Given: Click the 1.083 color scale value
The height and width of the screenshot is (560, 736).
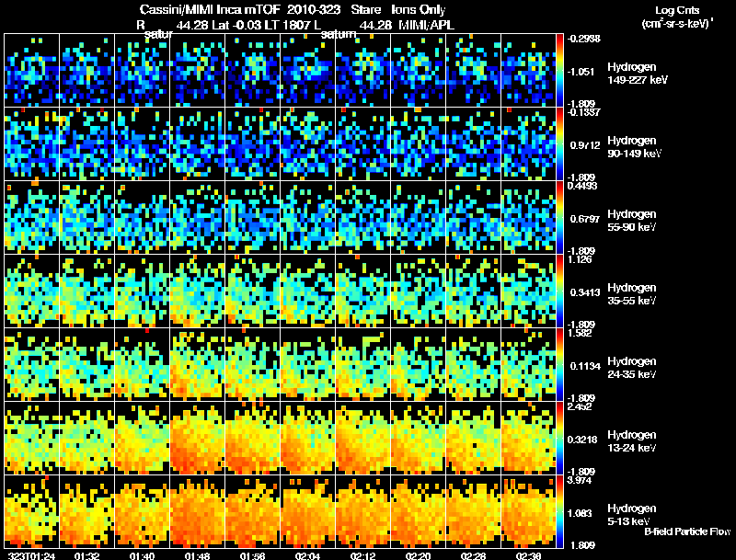Looking at the screenshot, I should coord(580,513).
